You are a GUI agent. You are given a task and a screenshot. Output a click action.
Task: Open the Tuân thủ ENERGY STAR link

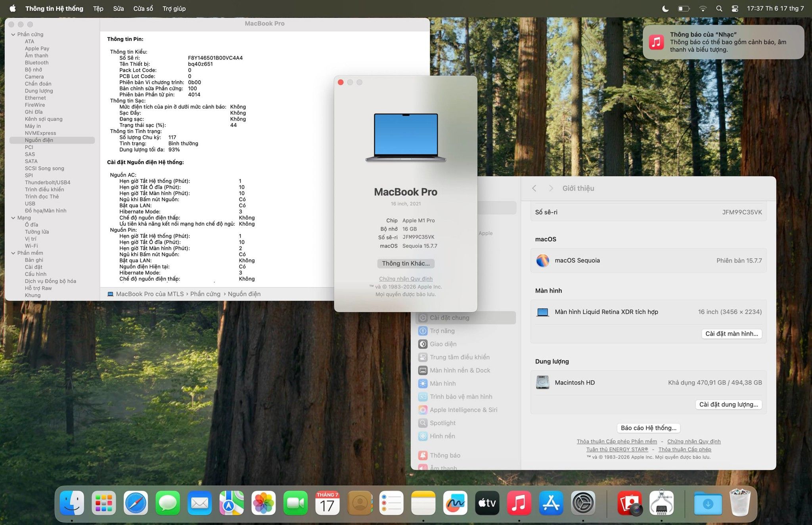click(617, 449)
